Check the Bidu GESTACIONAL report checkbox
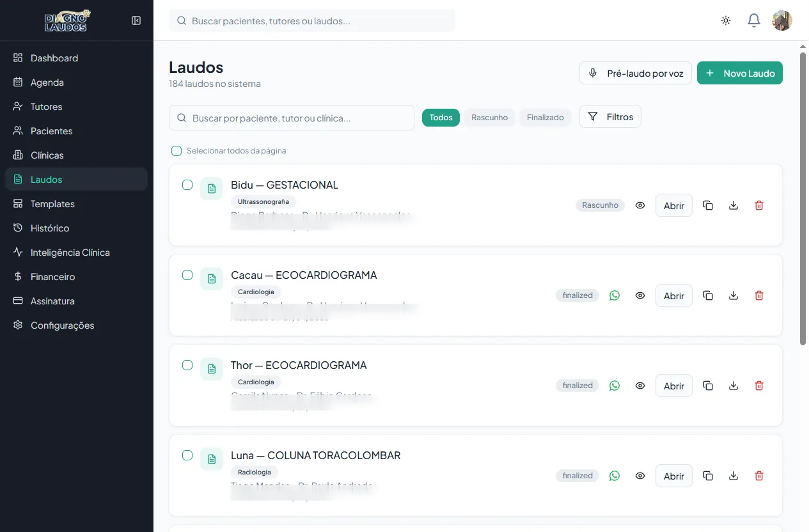Image resolution: width=809 pixels, height=532 pixels. 187,185
